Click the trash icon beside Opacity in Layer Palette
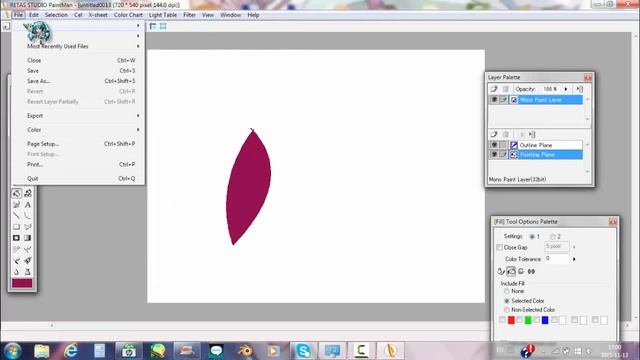The width and height of the screenshot is (640, 360). click(x=506, y=89)
